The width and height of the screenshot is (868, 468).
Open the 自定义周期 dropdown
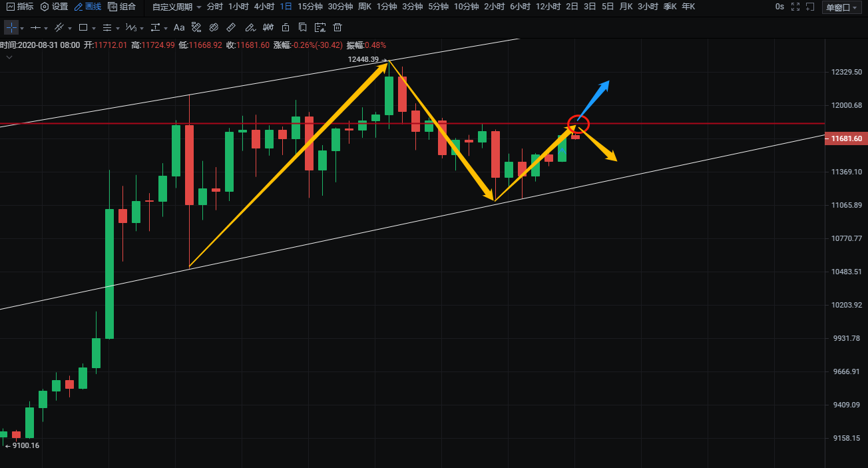point(176,7)
